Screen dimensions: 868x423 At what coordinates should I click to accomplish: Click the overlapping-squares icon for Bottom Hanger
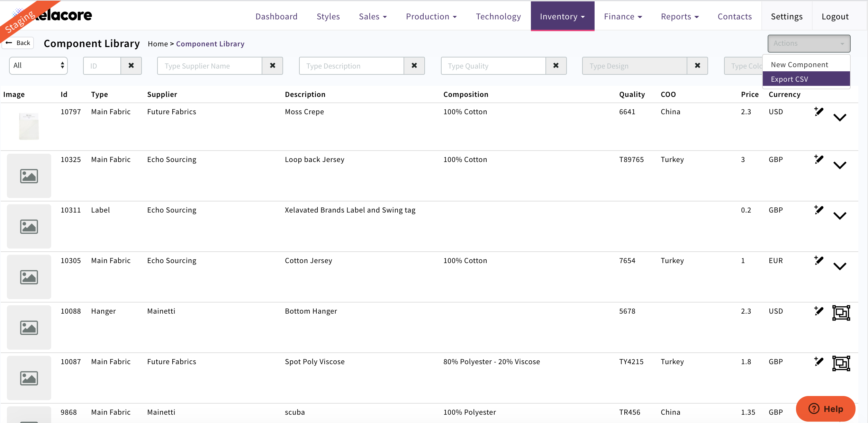click(841, 313)
